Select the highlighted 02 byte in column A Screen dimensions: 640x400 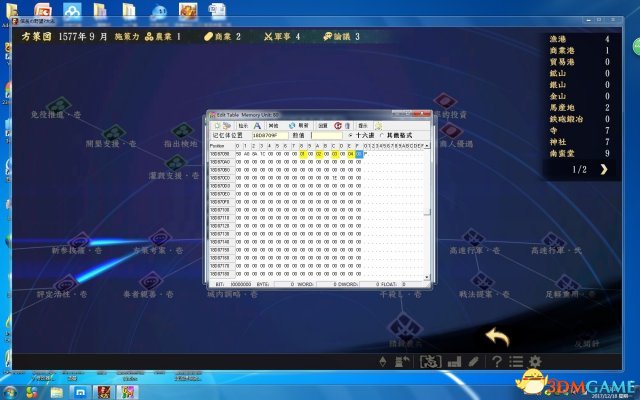(319, 154)
